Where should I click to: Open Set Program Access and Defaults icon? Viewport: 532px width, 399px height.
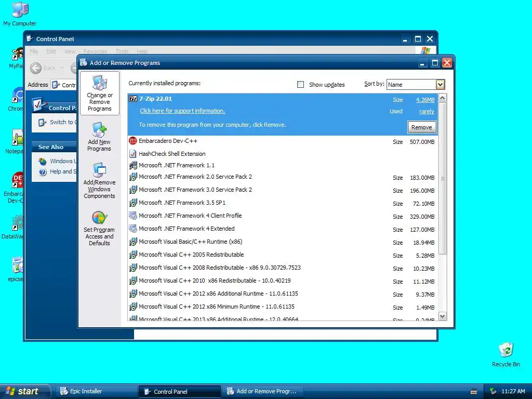(x=99, y=218)
